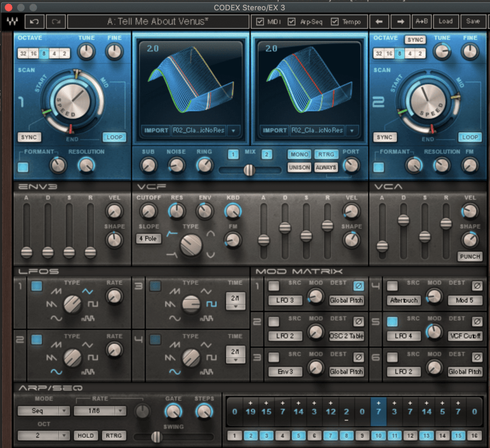Select oscillator 2 octave 2
Image resolution: width=490 pixels, height=448 pixels.
[420, 53]
